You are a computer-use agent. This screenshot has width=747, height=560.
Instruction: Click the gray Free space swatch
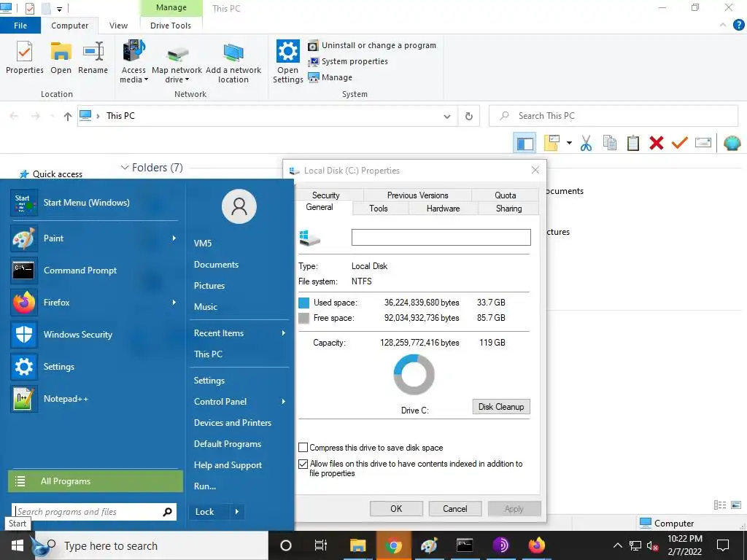click(x=304, y=318)
